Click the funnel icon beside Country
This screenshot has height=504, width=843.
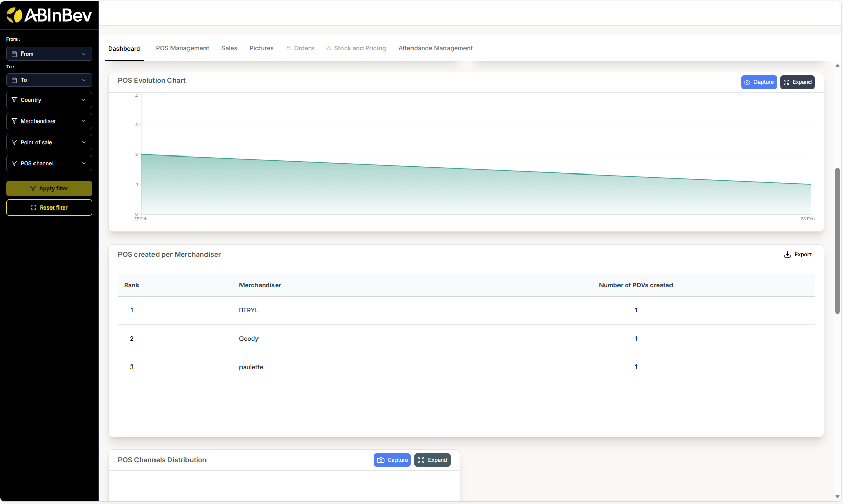(14, 100)
